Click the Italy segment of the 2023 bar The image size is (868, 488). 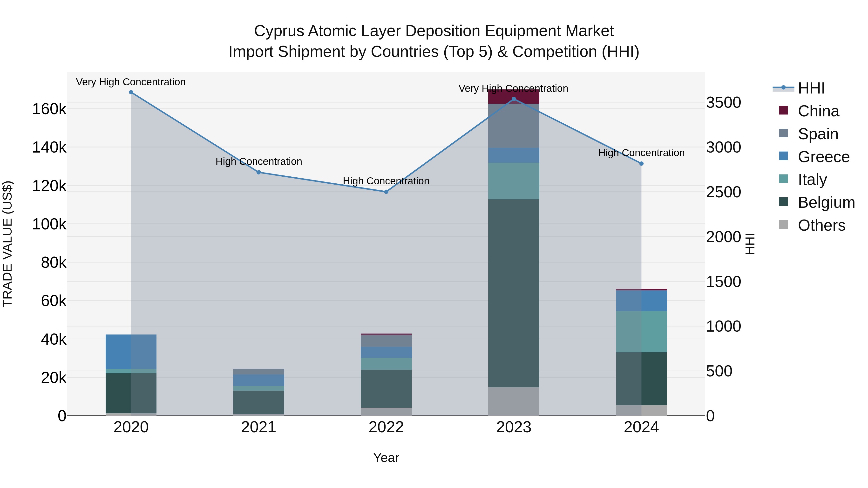click(514, 181)
